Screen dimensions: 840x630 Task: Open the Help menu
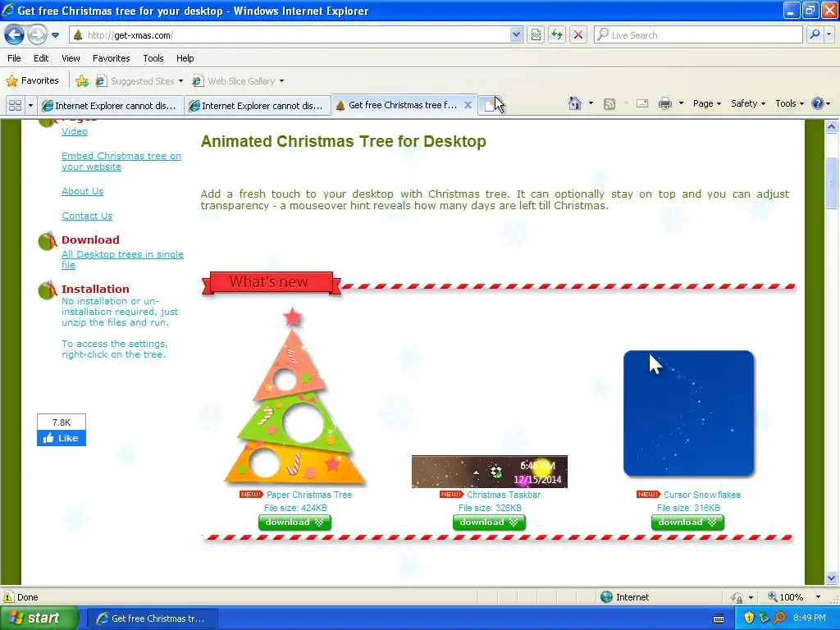click(x=185, y=58)
